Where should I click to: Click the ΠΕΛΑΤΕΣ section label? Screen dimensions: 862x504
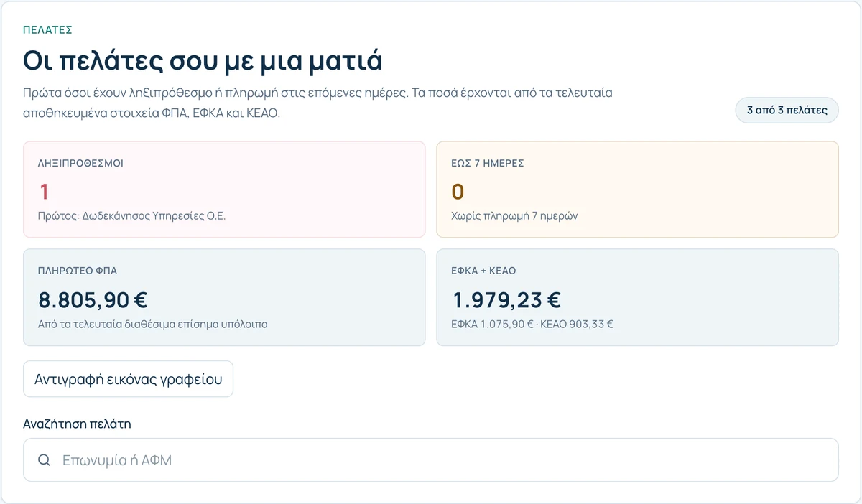point(47,30)
